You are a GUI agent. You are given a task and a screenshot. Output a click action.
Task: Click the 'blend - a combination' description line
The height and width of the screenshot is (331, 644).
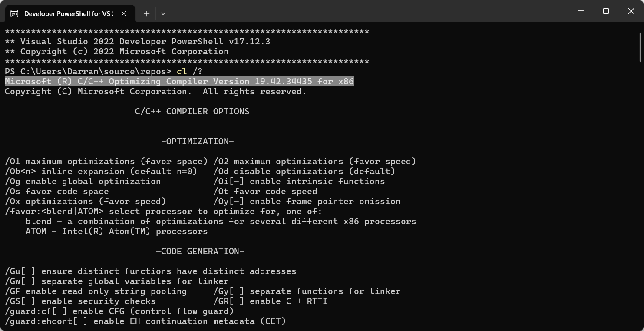click(x=221, y=222)
